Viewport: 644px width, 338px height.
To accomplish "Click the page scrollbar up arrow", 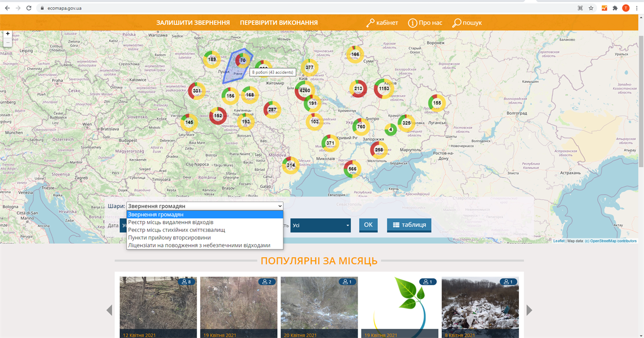I will [641, 18].
